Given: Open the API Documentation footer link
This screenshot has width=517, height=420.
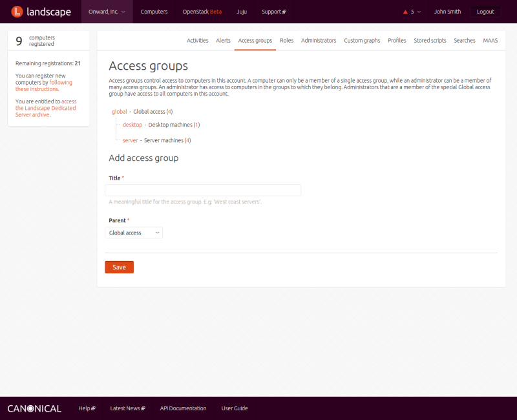Looking at the screenshot, I should (183, 408).
